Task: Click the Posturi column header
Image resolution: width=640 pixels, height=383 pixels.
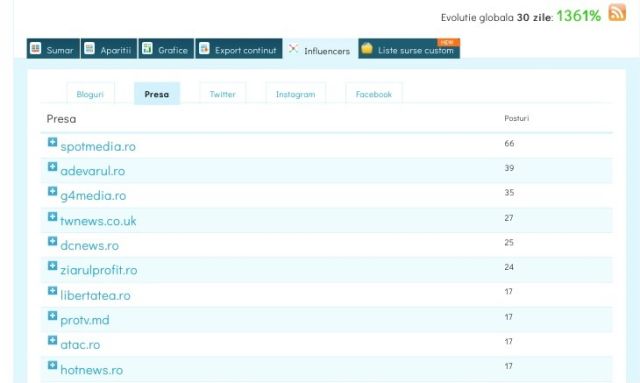Action: tap(517, 118)
